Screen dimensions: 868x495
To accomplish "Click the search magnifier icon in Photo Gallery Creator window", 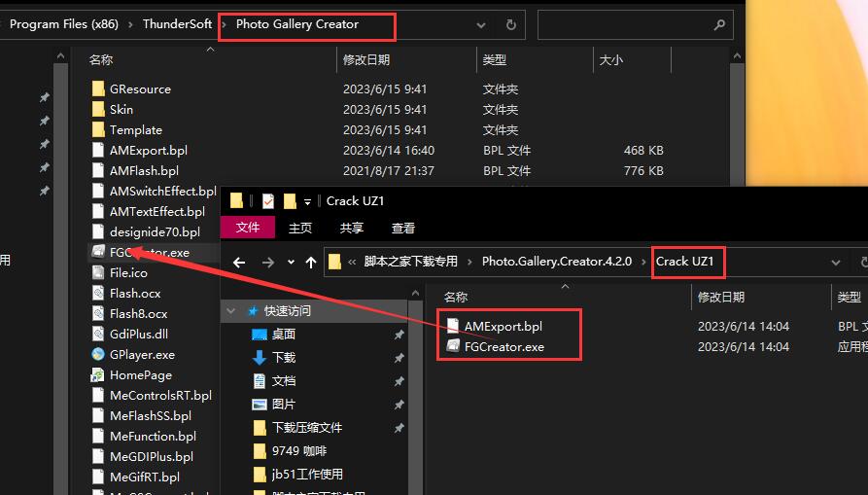I will click(x=719, y=25).
